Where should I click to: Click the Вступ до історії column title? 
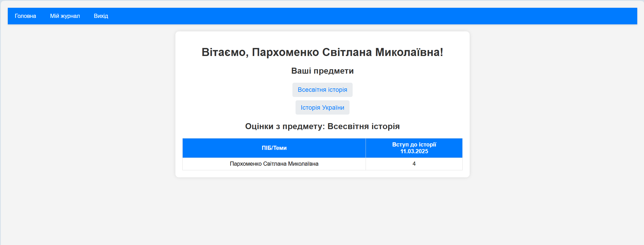tap(414, 145)
